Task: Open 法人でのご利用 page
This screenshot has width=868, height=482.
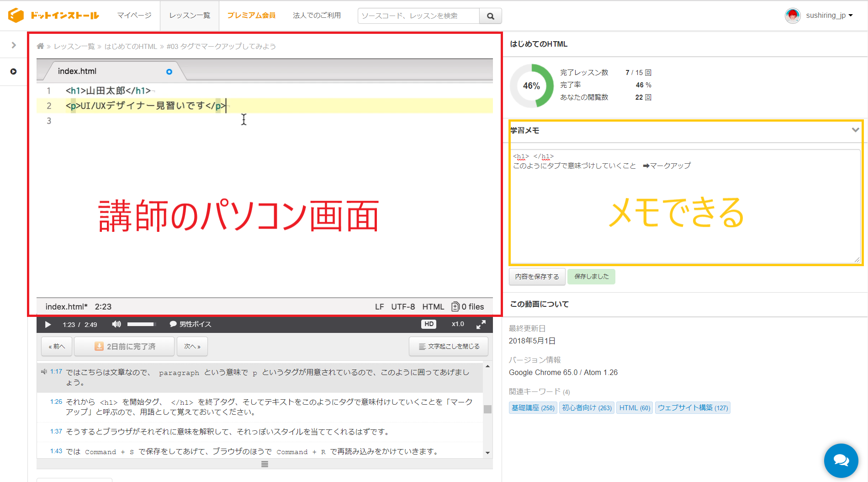Action: [317, 16]
